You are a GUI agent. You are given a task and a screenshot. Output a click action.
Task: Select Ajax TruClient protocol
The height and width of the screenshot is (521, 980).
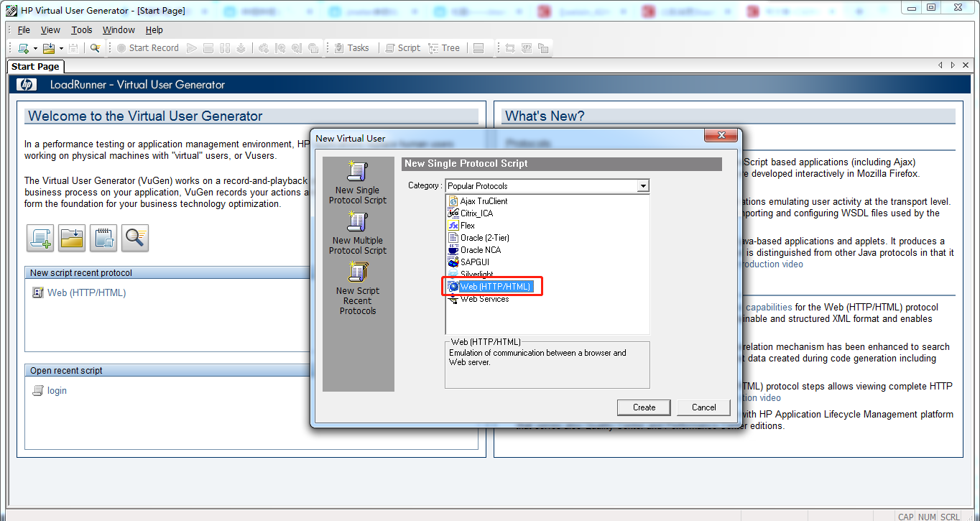[x=478, y=201]
